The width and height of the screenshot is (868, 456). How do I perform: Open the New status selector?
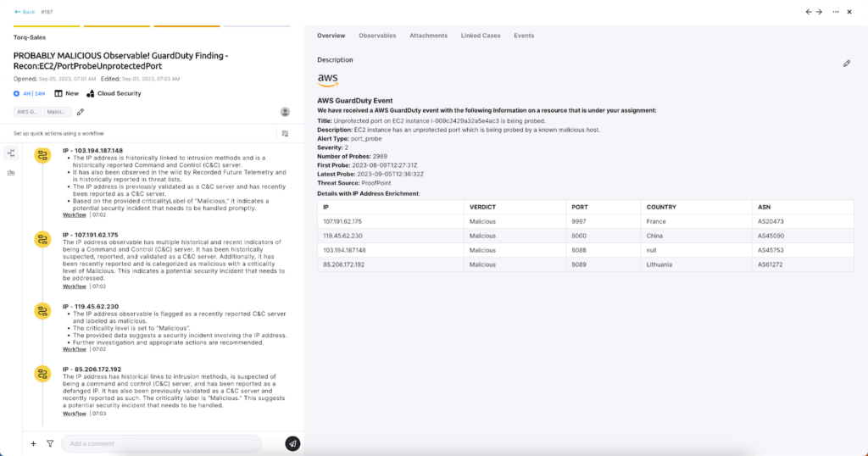click(x=66, y=93)
